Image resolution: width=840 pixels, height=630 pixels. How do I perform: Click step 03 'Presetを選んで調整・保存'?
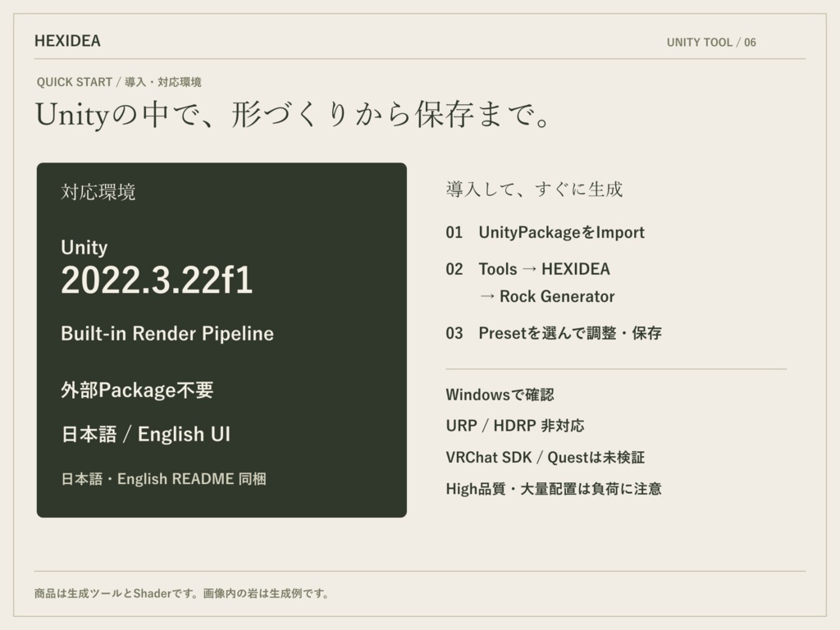tap(554, 333)
